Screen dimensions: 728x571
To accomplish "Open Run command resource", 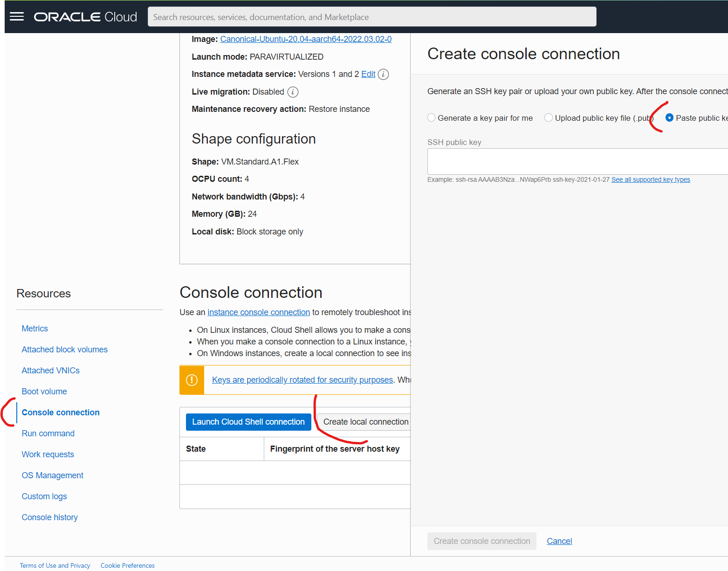I will pyautogui.click(x=48, y=433).
